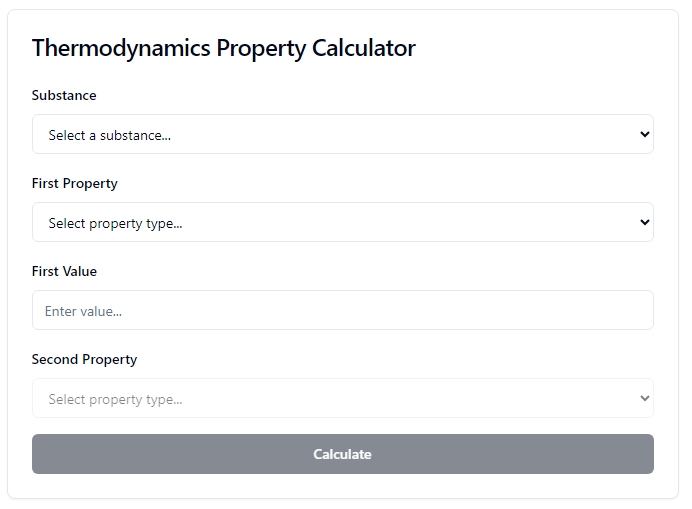Click the "First Value" label

pos(64,271)
